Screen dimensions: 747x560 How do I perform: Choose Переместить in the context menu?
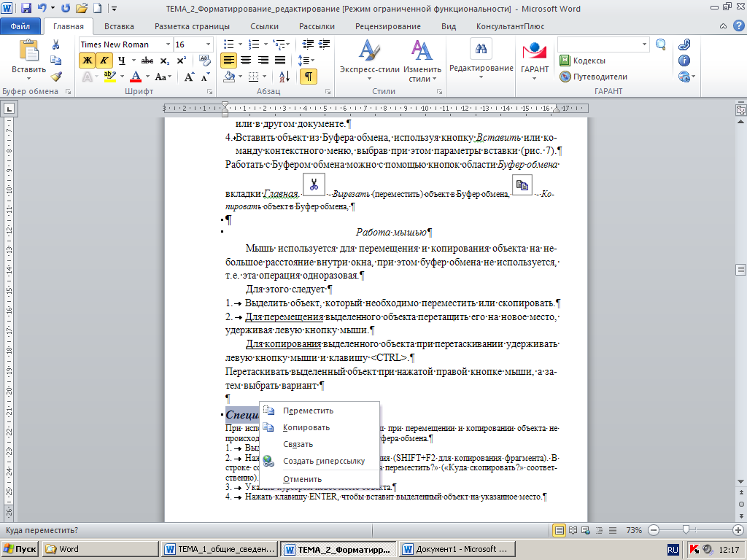[x=320, y=411]
